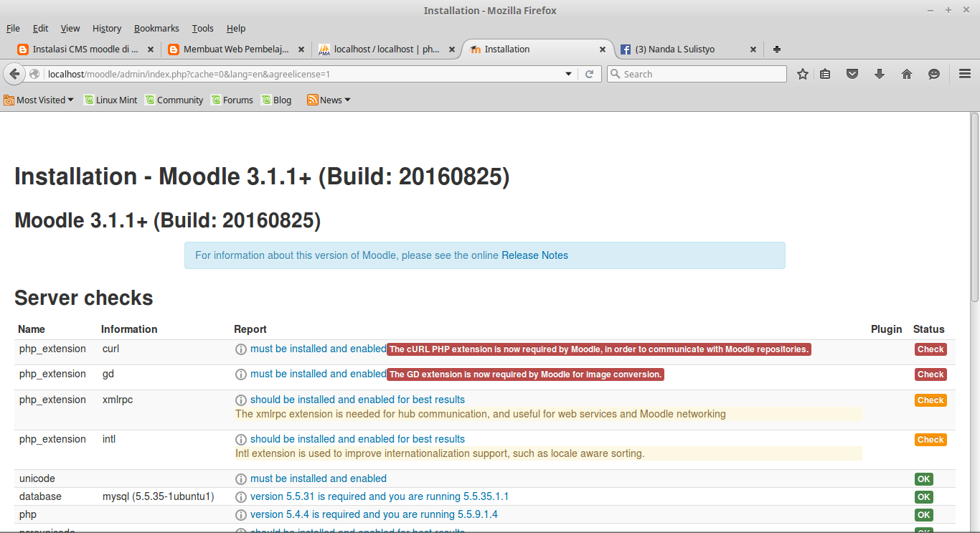Open the Firefox hamburger menu

pos(965,74)
